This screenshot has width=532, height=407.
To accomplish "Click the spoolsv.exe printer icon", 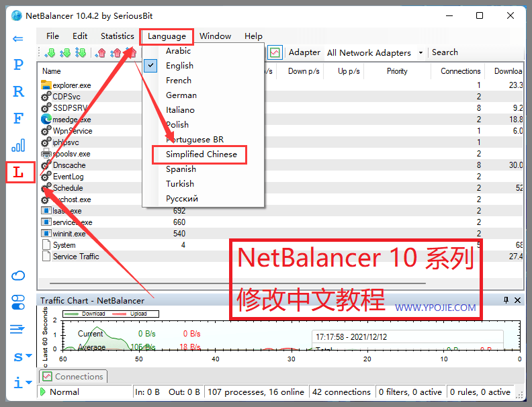I will (46, 154).
